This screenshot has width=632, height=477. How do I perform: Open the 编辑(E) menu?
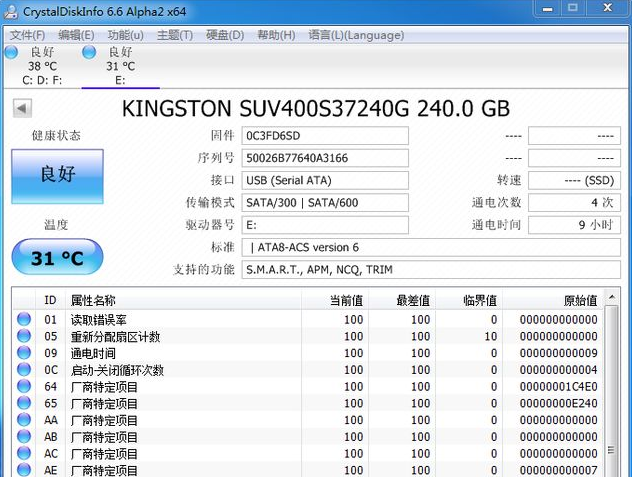(76, 35)
